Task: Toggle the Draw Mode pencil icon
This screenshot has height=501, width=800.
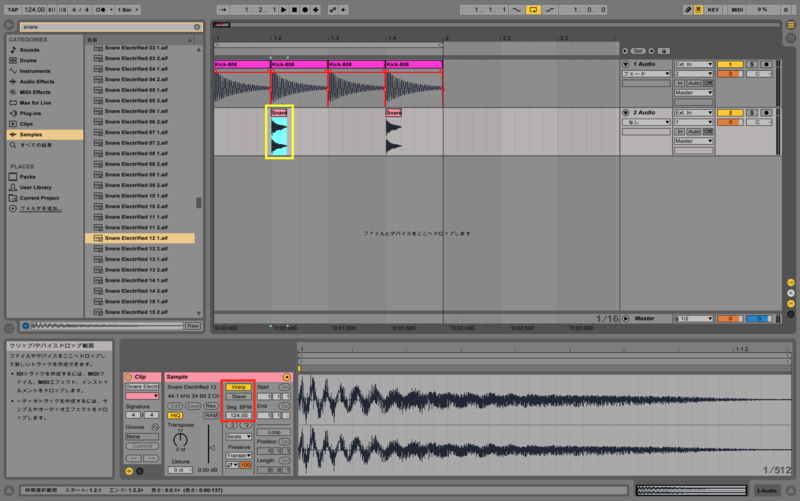Action: [688, 10]
